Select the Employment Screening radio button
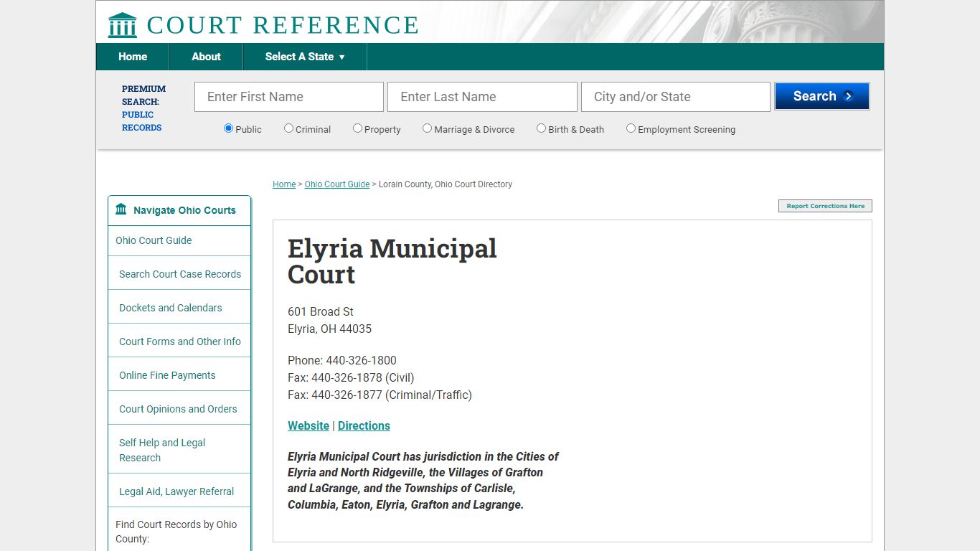 (x=631, y=128)
